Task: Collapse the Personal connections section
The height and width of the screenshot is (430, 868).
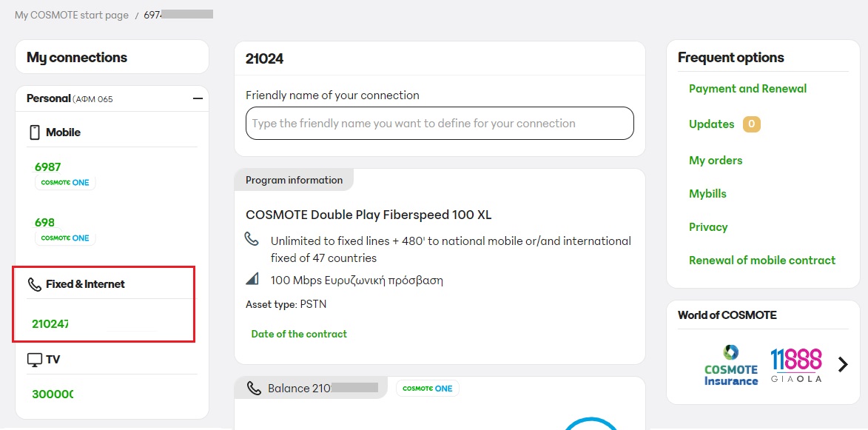Action: (198, 98)
